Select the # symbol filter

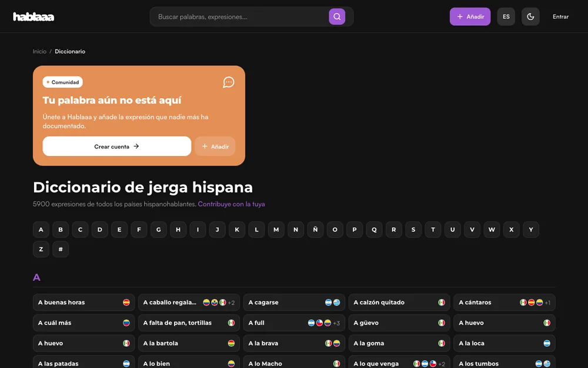[61, 249]
